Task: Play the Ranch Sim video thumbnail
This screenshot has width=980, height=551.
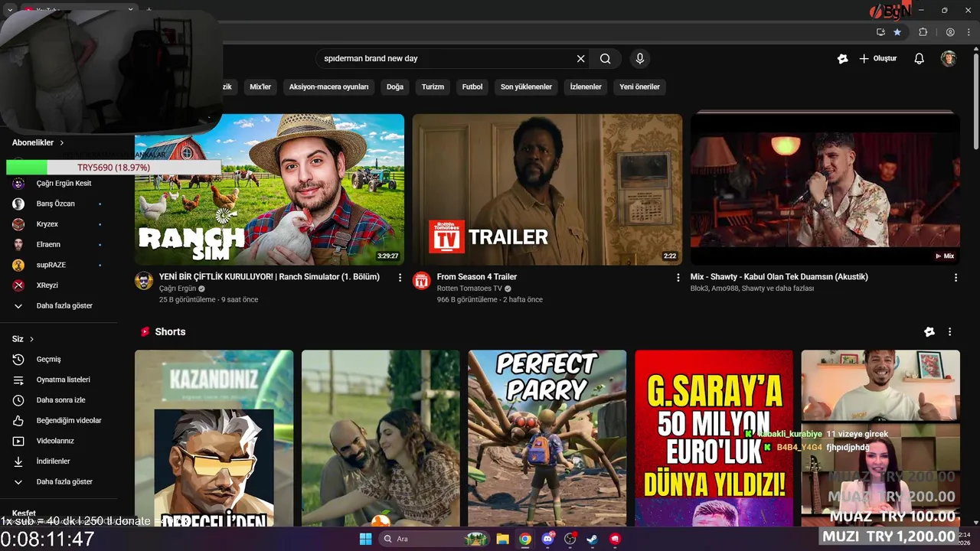Action: point(269,190)
